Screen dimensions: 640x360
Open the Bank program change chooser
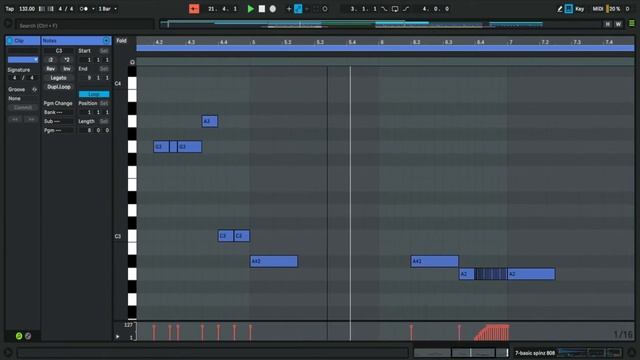coord(59,112)
